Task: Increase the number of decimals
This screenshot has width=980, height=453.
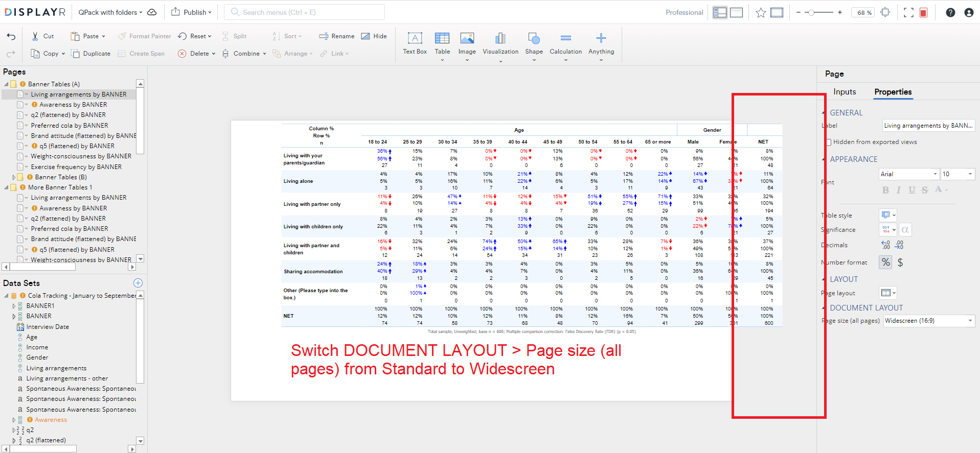Action: coord(899,245)
